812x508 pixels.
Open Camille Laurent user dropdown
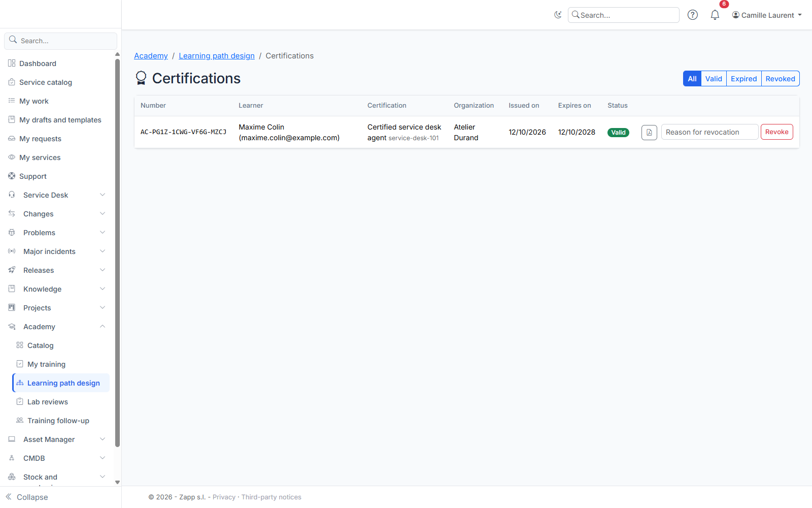point(767,15)
